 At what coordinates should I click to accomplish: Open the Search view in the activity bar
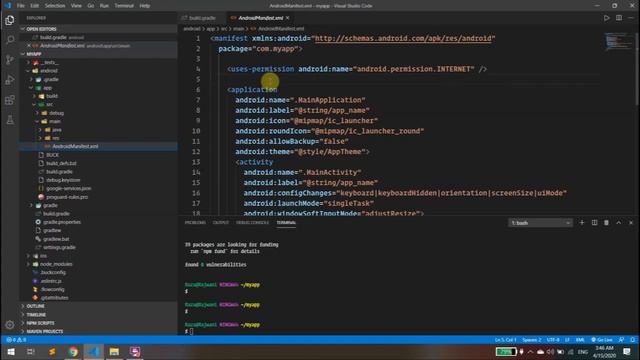[x=10, y=40]
